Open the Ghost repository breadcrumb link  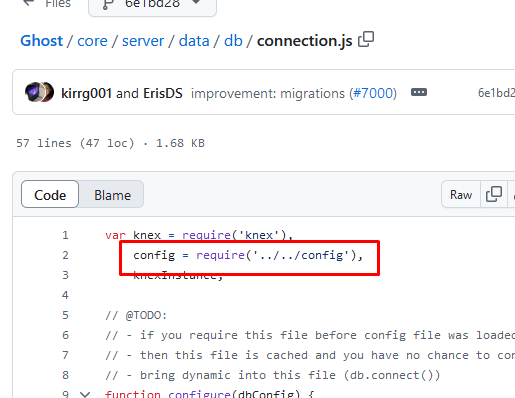41,41
